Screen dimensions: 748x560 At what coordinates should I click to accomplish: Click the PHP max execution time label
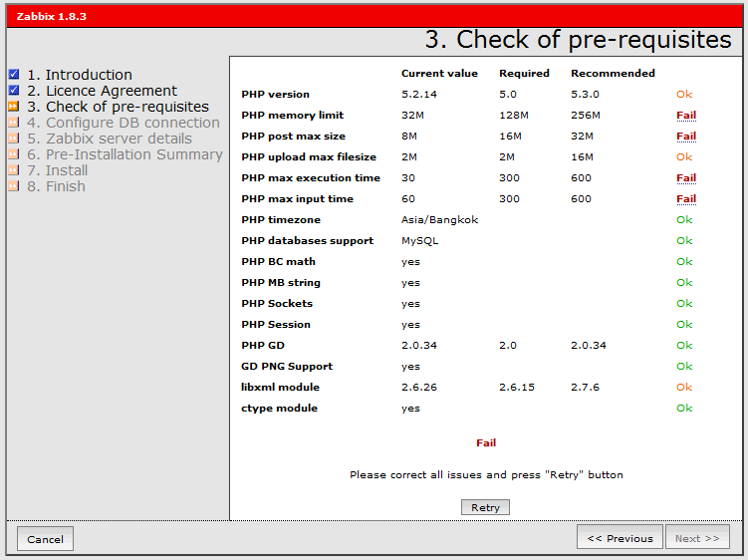point(311,178)
